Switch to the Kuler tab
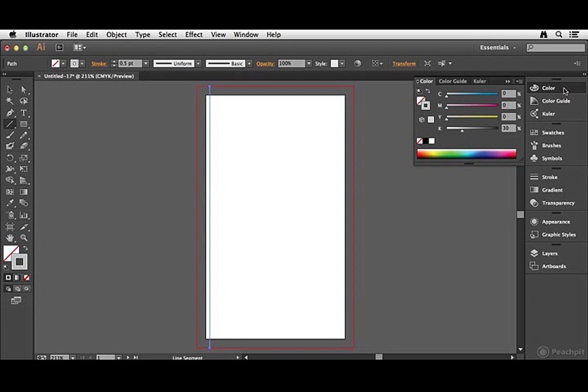 [480, 81]
